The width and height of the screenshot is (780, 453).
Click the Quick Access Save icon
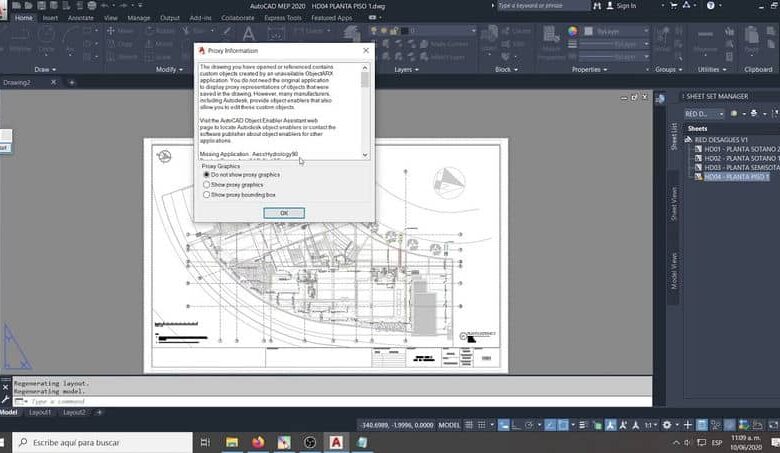[41, 5]
